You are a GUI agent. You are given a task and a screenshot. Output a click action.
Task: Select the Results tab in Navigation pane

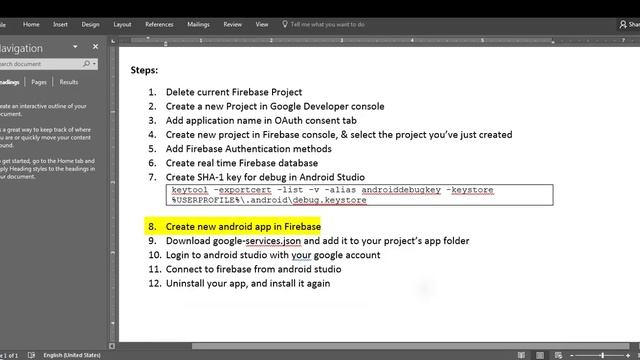[69, 82]
